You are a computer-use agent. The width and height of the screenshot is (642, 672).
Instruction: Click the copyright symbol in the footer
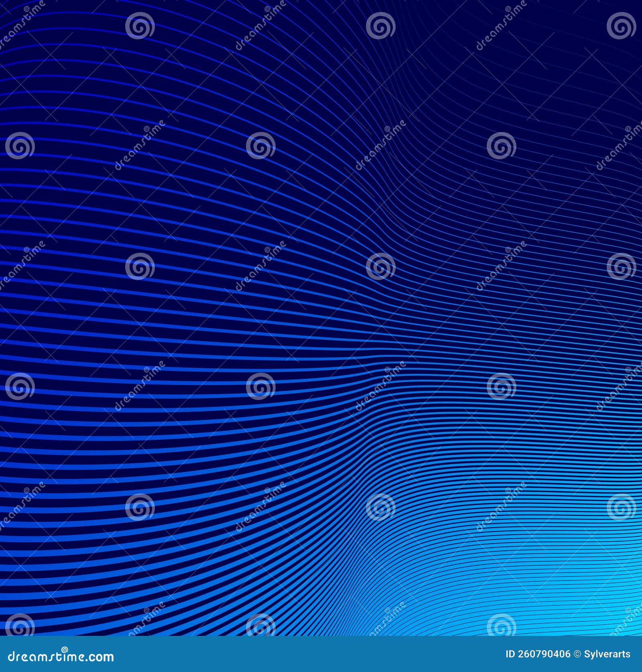[x=576, y=655]
